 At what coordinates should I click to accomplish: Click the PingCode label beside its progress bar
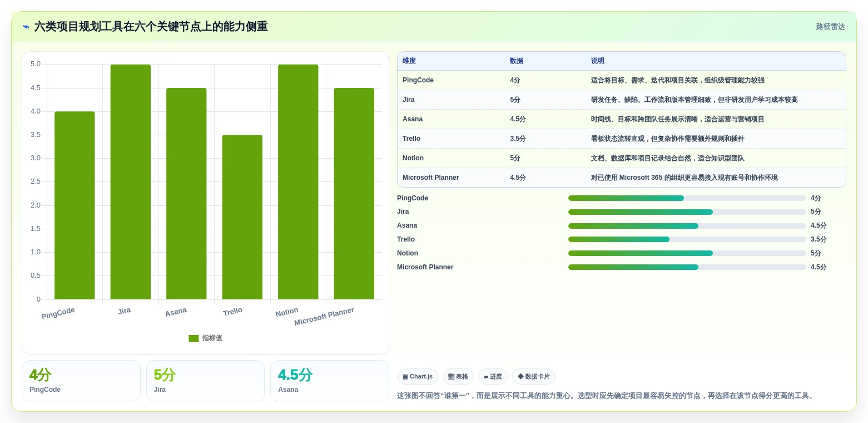(413, 198)
